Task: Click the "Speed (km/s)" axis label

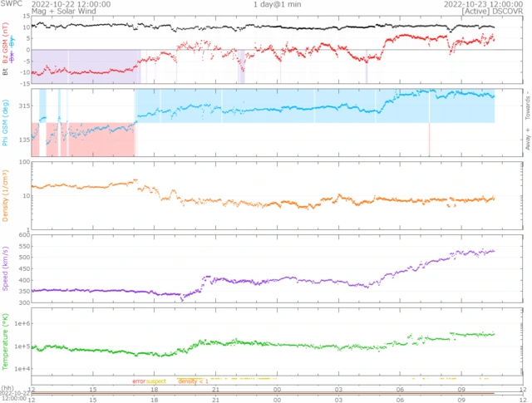Action: pyautogui.click(x=5, y=268)
